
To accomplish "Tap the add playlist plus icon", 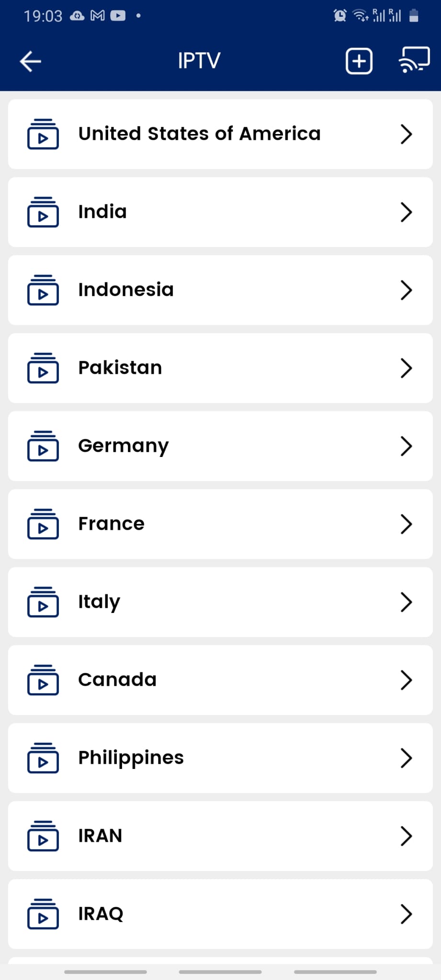I will coord(359,61).
